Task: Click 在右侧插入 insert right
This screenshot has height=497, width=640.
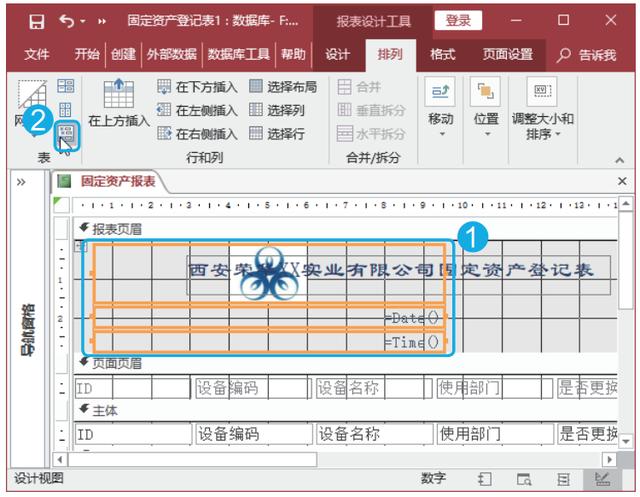Action: point(197,133)
